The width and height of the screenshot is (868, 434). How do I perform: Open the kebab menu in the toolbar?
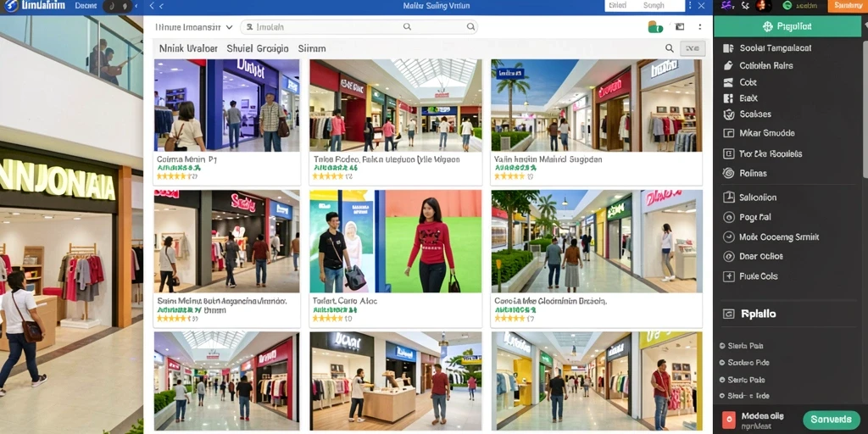coord(700,26)
